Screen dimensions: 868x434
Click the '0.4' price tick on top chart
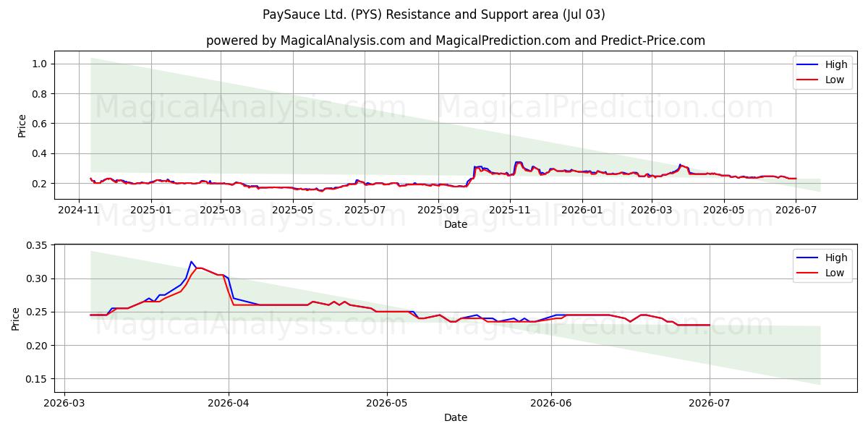39,154
